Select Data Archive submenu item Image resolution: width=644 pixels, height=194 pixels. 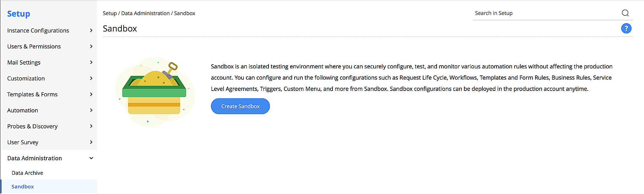pos(27,173)
